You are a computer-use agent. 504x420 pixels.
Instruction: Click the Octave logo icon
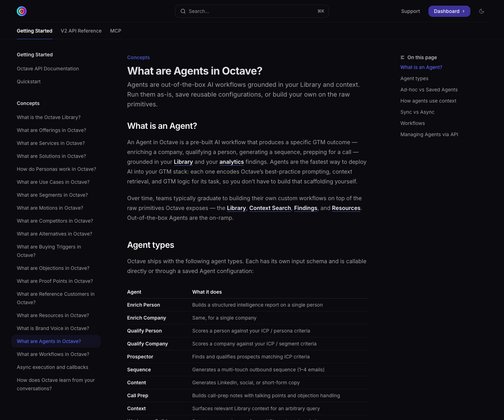22,11
